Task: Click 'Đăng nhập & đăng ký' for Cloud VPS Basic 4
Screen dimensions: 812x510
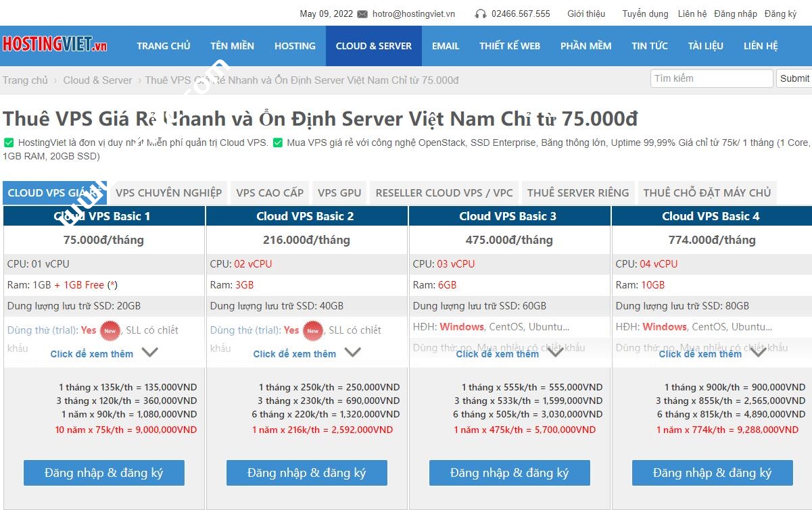Action: (712, 473)
